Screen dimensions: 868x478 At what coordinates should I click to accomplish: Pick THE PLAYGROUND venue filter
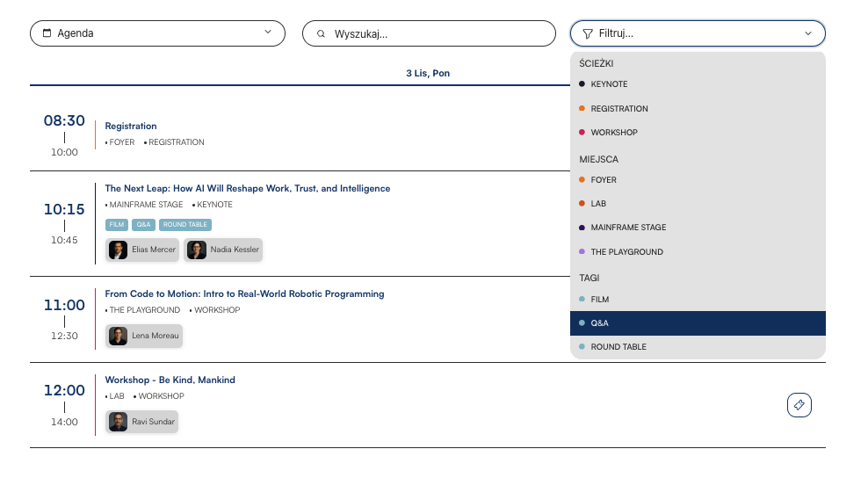626,252
